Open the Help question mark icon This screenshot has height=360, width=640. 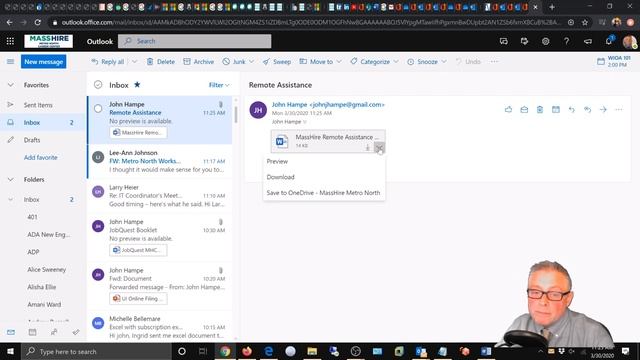566,41
